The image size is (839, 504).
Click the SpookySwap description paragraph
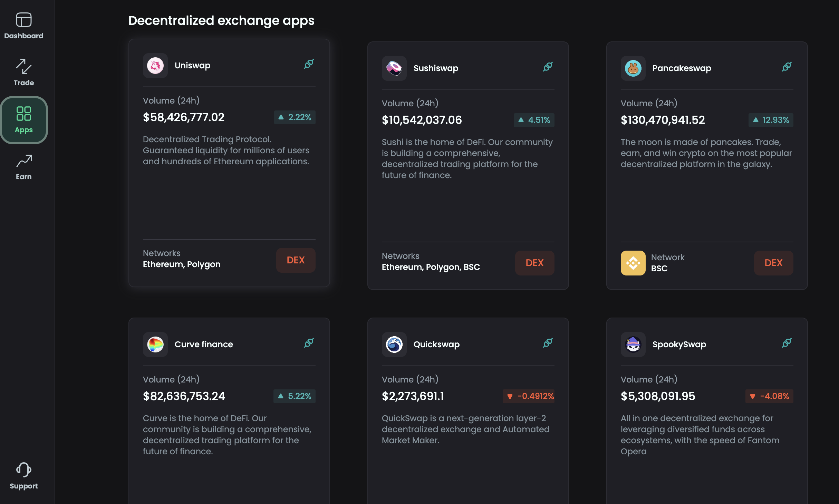coord(700,435)
